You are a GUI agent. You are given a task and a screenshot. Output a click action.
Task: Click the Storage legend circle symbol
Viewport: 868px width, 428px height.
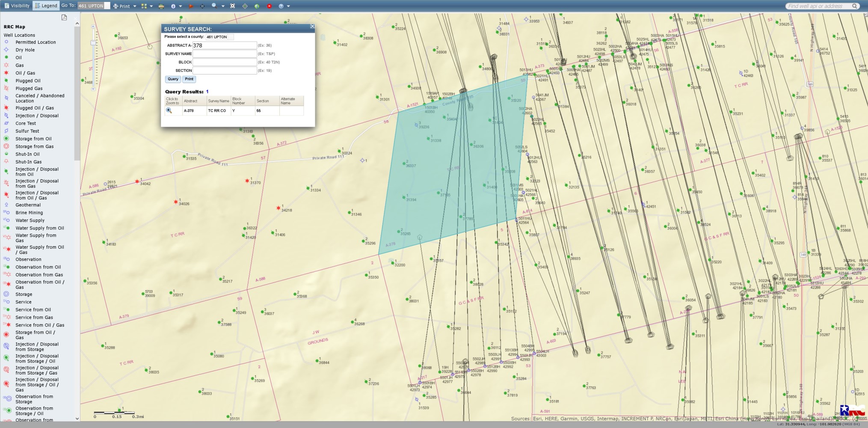pyautogui.click(x=6, y=294)
